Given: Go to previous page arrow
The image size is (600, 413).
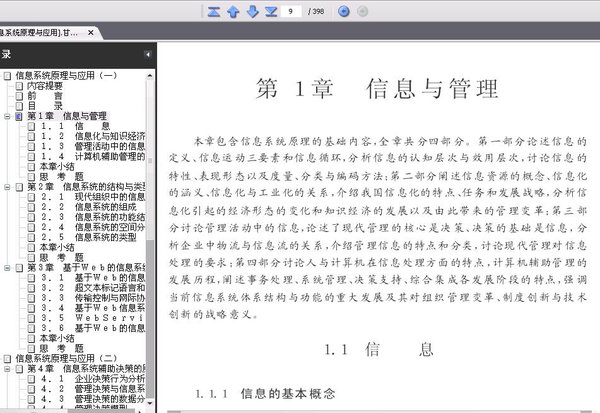Looking at the screenshot, I should coord(233,11).
